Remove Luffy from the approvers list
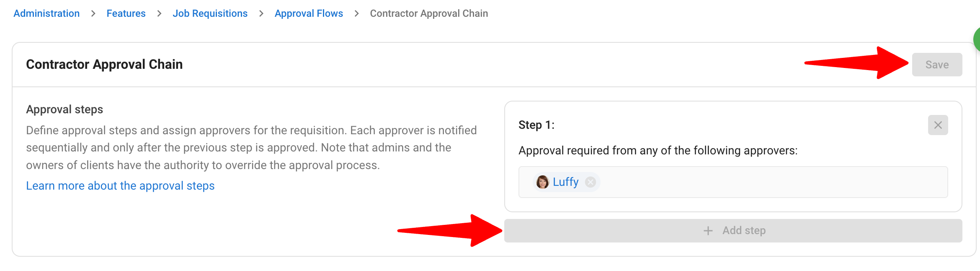 click(591, 182)
